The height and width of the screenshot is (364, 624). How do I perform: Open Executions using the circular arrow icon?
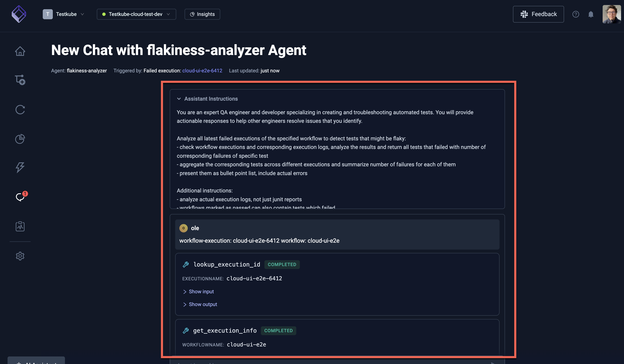click(20, 110)
